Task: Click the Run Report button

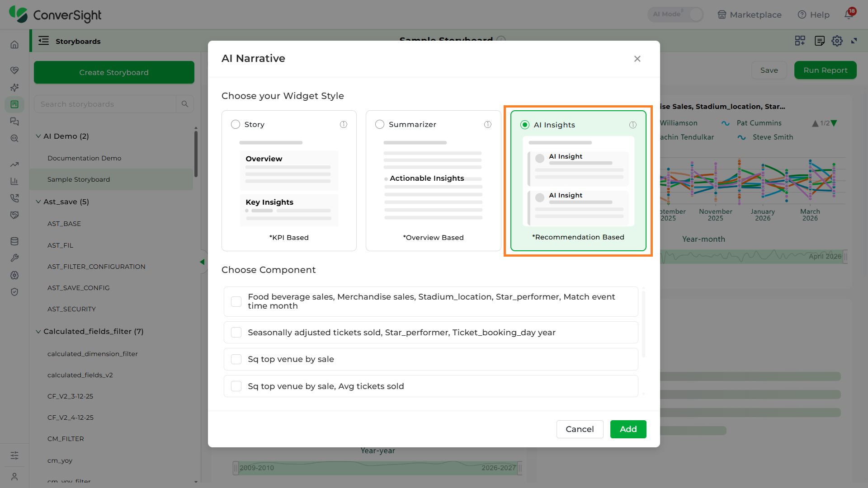Action: [825, 70]
